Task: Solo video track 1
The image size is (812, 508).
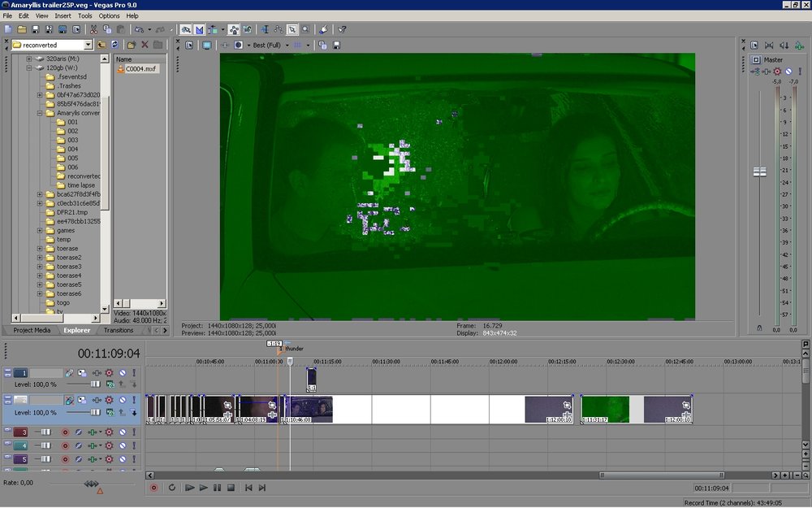Action: pos(134,373)
